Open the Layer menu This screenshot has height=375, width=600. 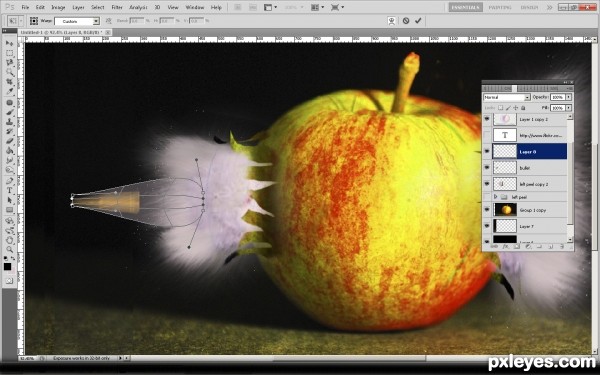point(78,7)
